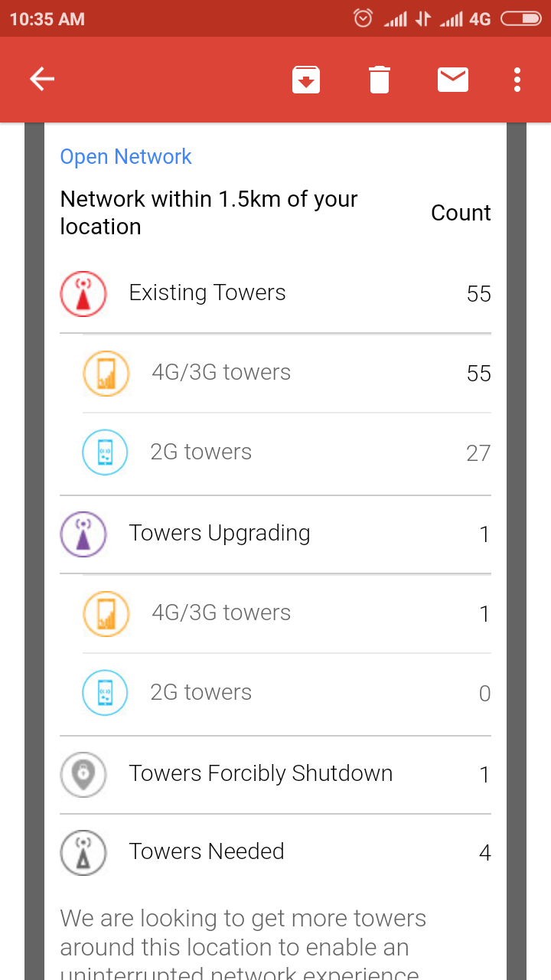
Task: Open the three-dot overflow menu
Action: tap(517, 80)
